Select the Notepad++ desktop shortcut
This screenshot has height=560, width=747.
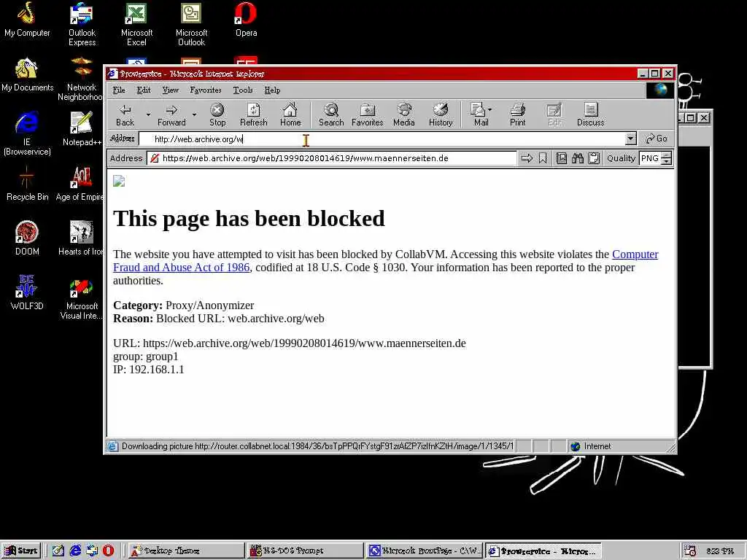(82, 128)
